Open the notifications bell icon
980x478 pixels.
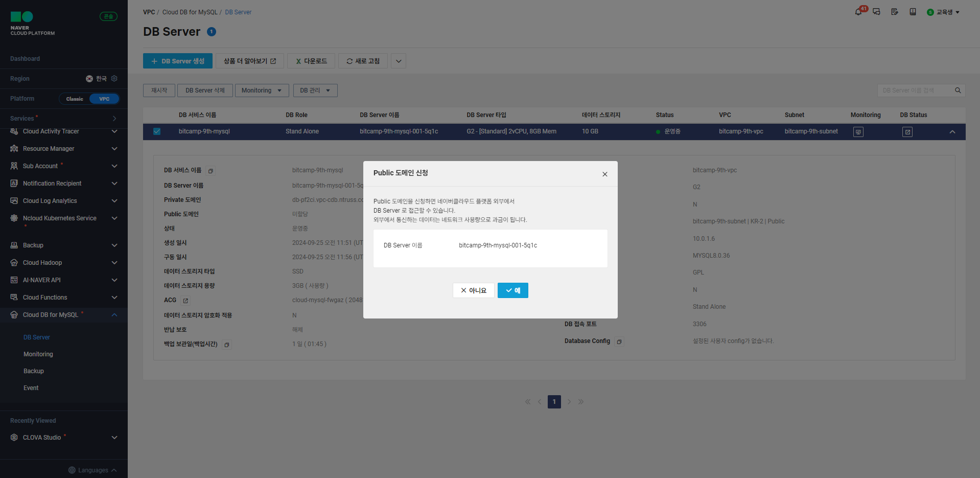tap(858, 12)
